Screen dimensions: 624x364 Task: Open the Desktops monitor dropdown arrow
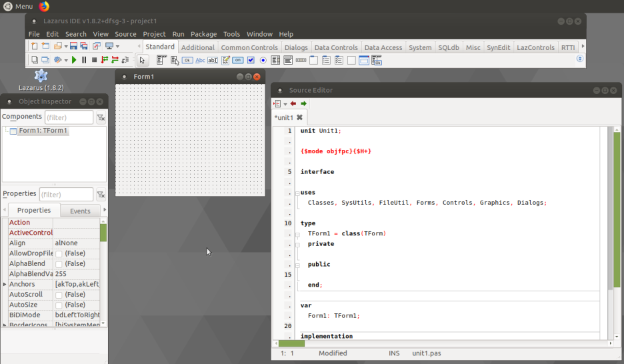coord(117,47)
